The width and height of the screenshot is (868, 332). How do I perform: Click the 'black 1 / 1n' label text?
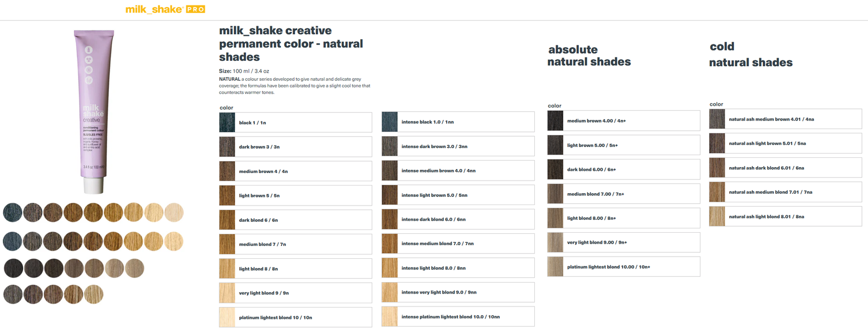[252, 123]
